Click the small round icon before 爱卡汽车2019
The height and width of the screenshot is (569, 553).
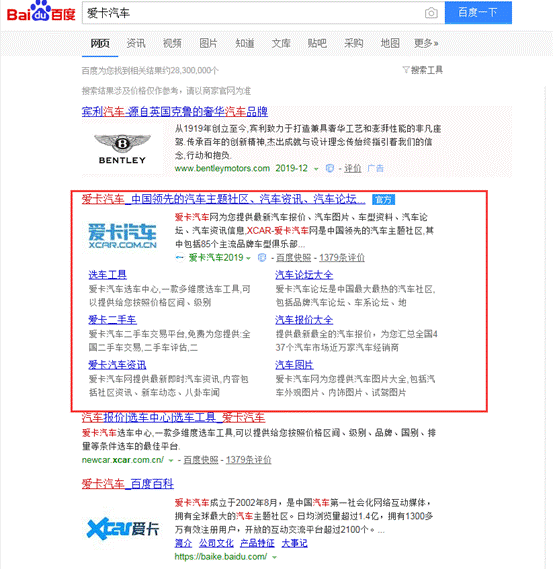tap(180, 257)
